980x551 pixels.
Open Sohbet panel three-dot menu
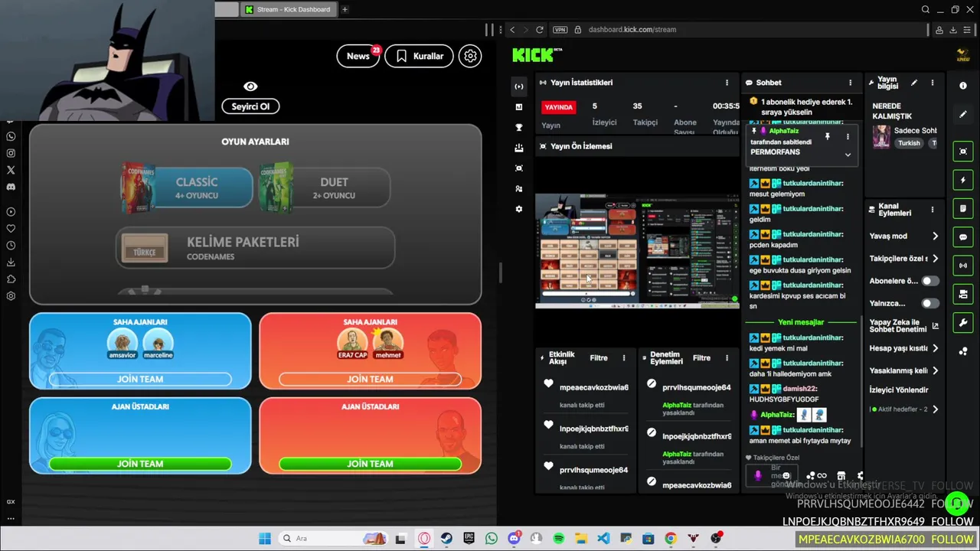(850, 83)
